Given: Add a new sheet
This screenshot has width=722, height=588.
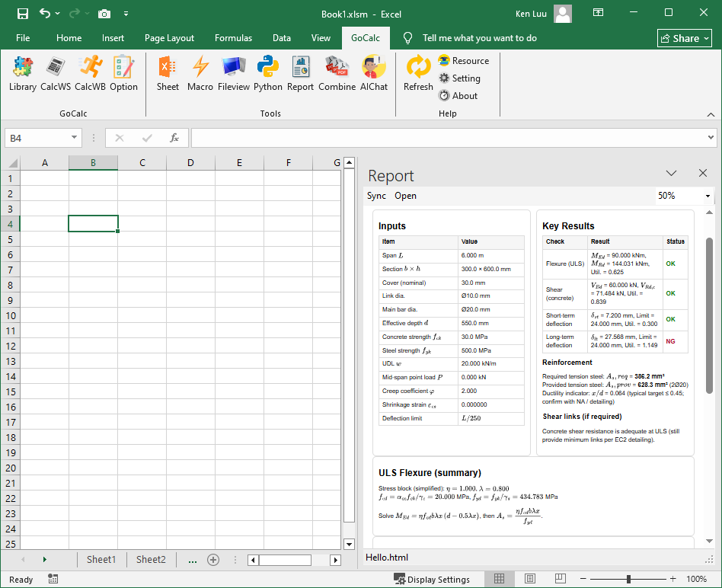Looking at the screenshot, I should 212,560.
